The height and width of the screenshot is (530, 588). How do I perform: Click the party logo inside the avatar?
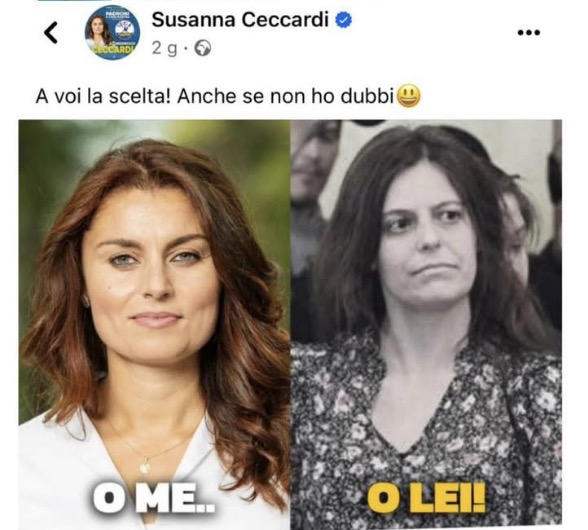pos(126,29)
